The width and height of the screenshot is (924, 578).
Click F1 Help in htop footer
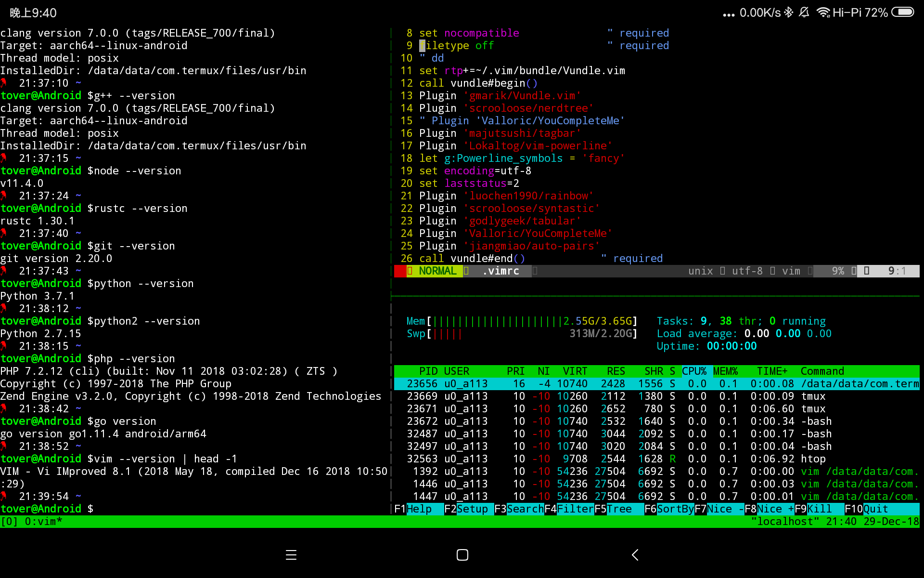419,509
